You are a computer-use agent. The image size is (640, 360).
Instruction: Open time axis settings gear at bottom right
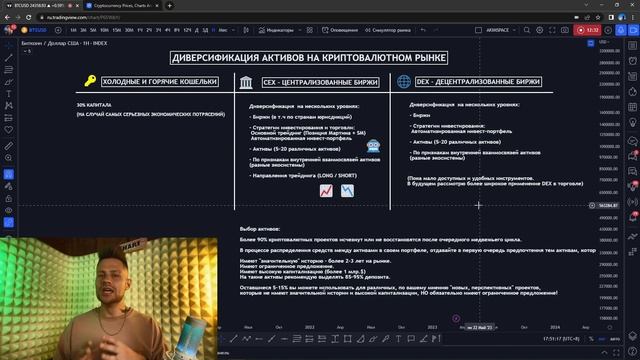click(610, 327)
